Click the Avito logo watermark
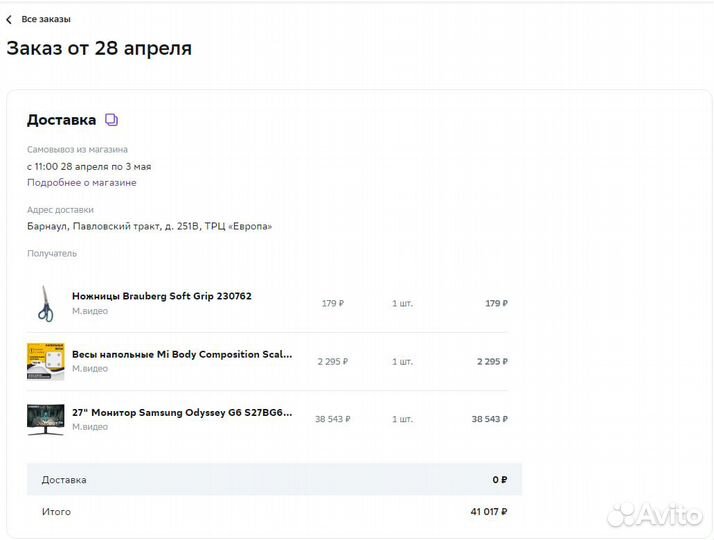 655,514
